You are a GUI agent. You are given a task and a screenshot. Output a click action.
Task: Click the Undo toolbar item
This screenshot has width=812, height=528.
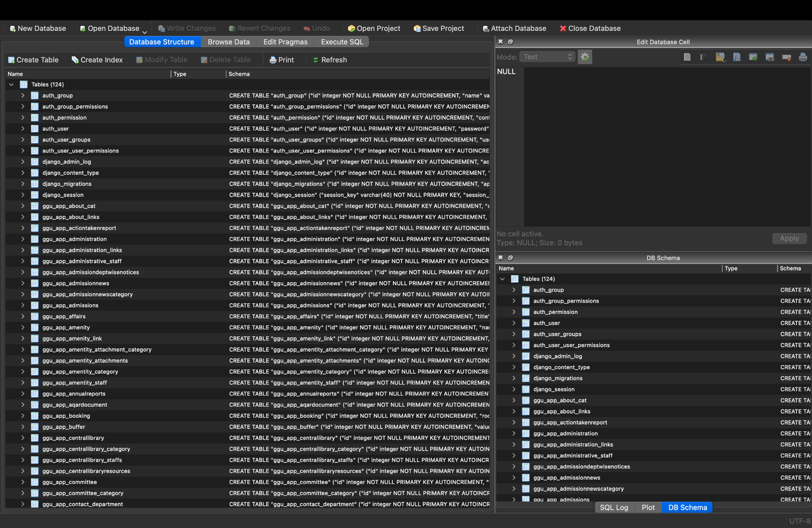[317, 28]
